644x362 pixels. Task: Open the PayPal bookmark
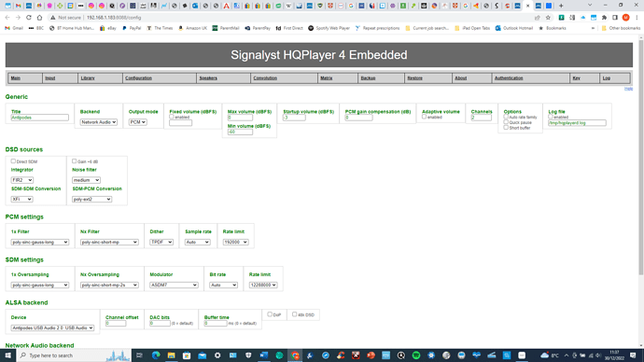[x=132, y=28]
